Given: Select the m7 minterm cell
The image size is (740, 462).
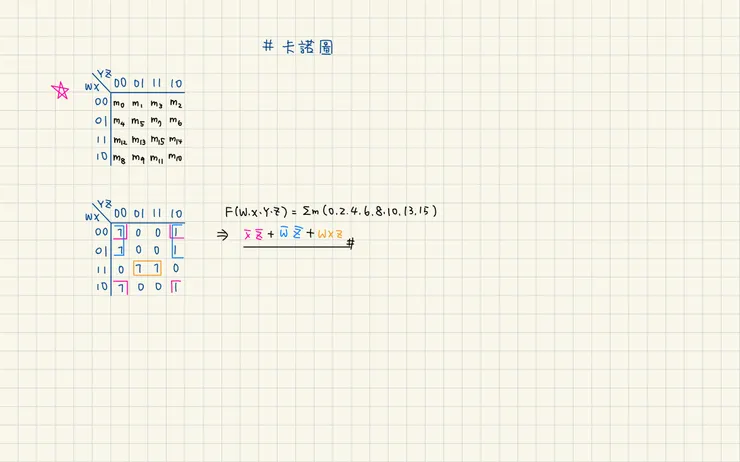Looking at the screenshot, I should (x=156, y=123).
